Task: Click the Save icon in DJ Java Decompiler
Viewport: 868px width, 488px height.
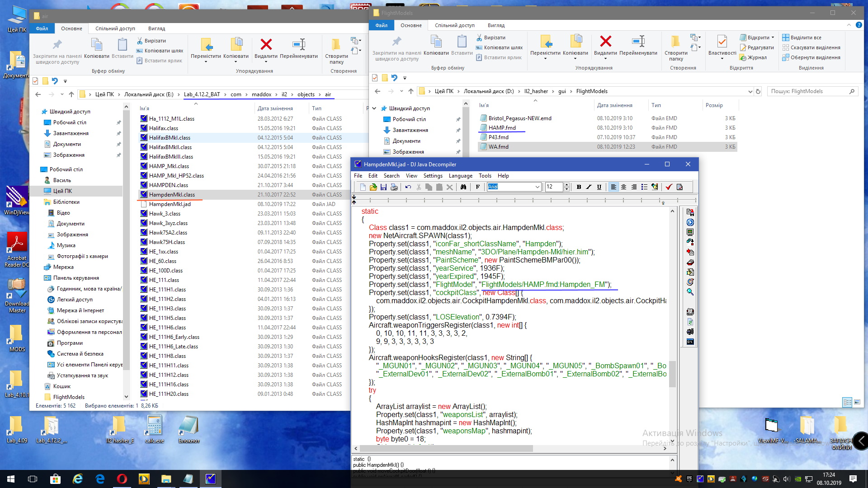Action: point(383,187)
